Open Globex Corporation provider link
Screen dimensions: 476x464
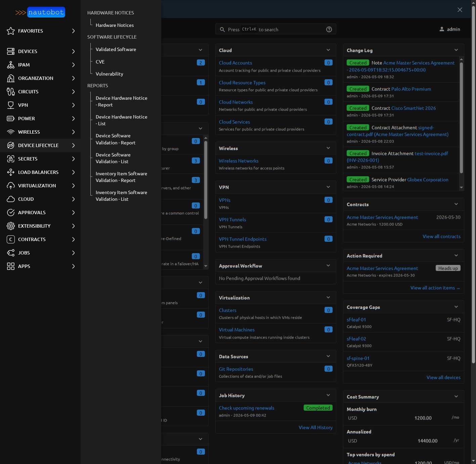(x=428, y=180)
